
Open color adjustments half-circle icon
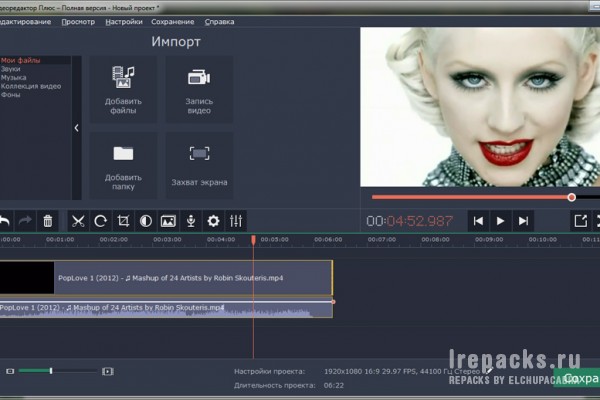pyautogui.click(x=146, y=221)
